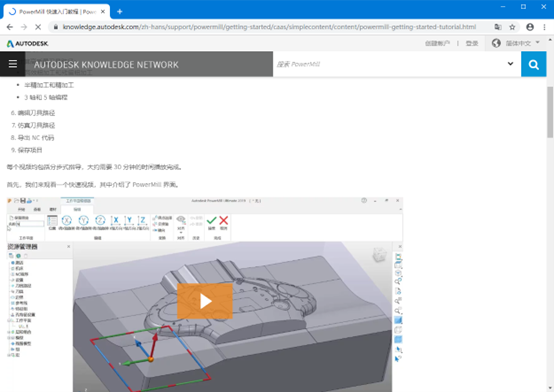The width and height of the screenshot is (554, 392).
Task: Open a new browser tab
Action: click(x=119, y=12)
